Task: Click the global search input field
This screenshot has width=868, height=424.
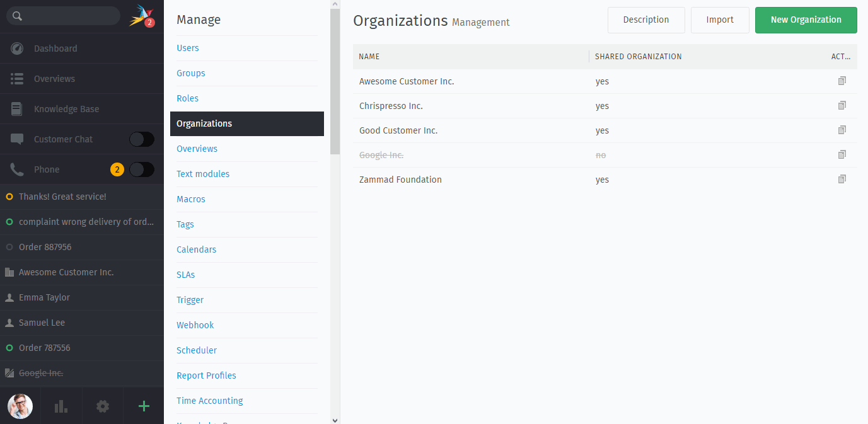Action: click(x=63, y=16)
